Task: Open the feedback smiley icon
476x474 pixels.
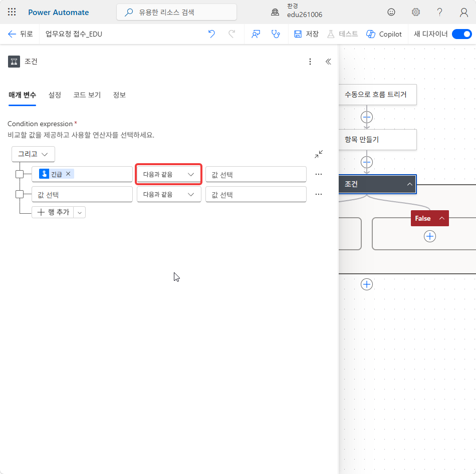Action: point(391,12)
